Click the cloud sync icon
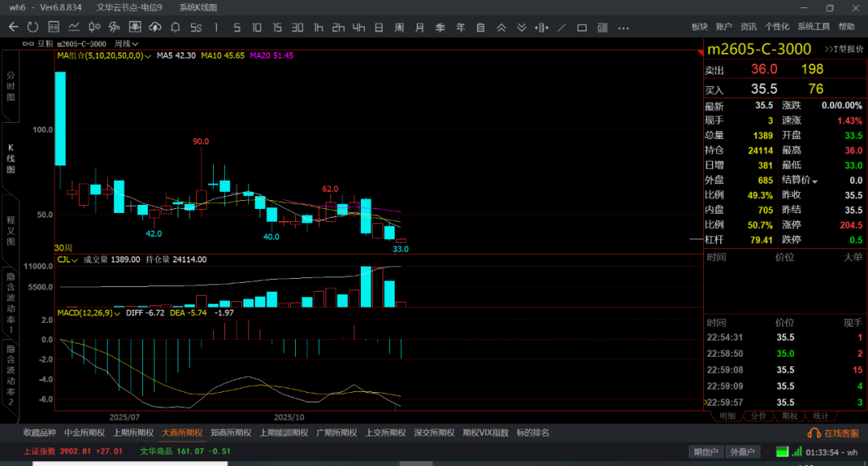Viewport: 868px width, 466px height. (155, 27)
